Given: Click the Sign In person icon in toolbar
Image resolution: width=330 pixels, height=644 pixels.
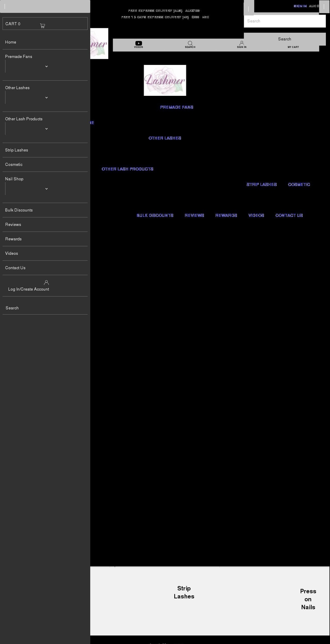Looking at the screenshot, I should [x=242, y=43].
